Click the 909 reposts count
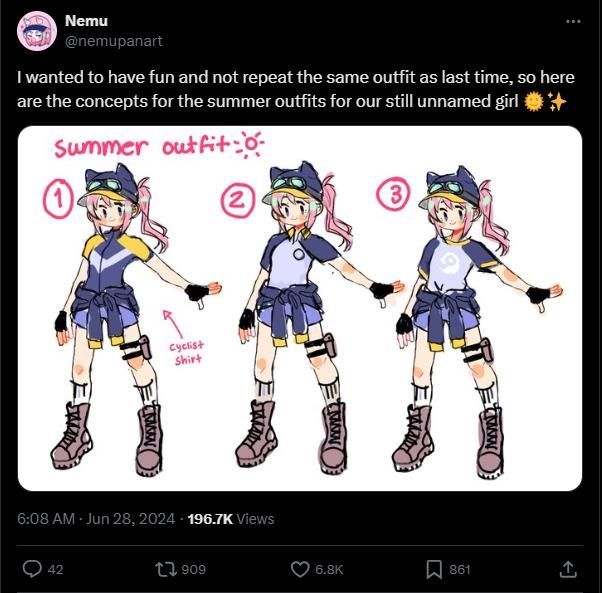This screenshot has height=593, width=602. pyautogui.click(x=194, y=569)
